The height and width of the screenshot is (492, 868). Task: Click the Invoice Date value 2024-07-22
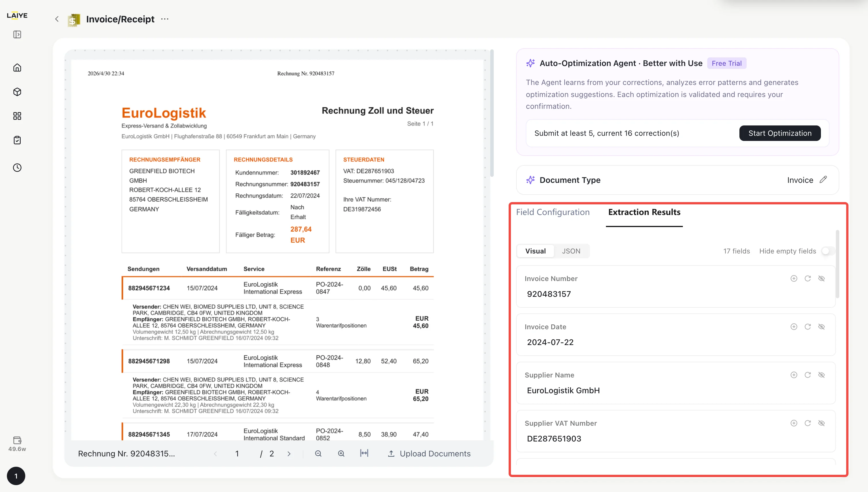[x=550, y=342]
